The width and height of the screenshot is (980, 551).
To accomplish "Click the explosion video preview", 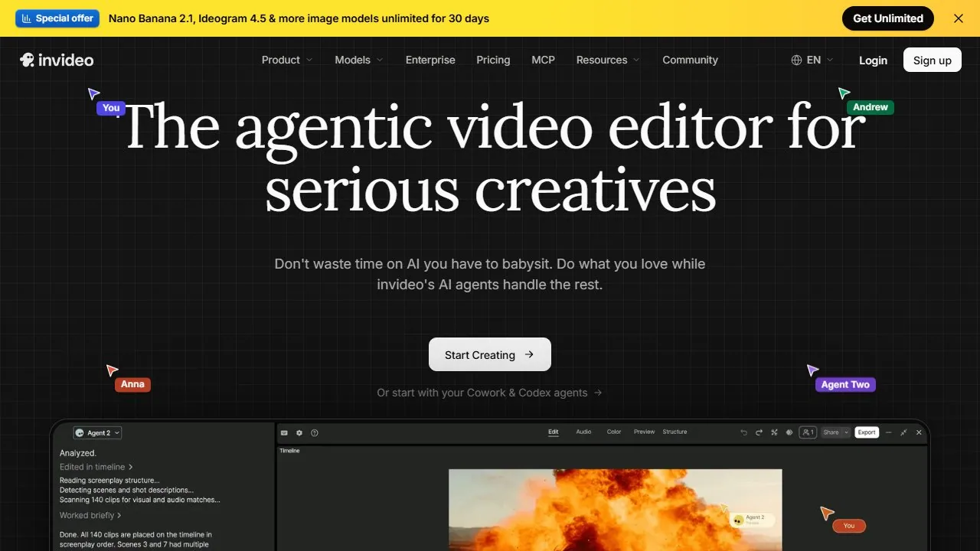I will coord(615,510).
